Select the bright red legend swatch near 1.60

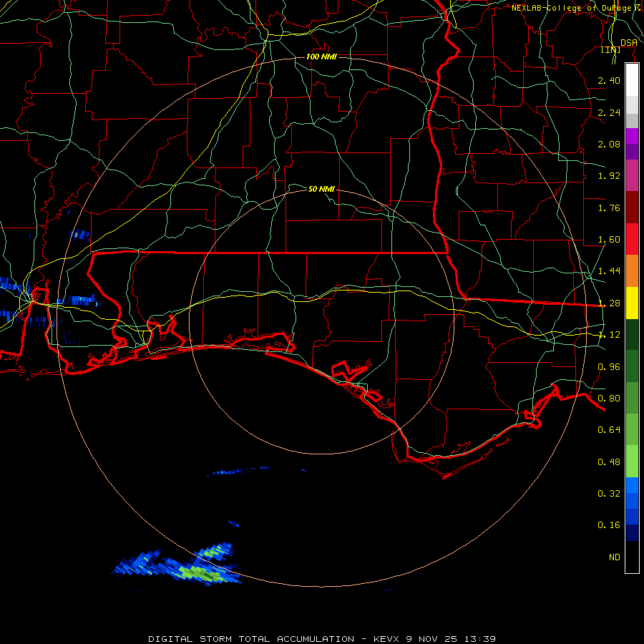pyautogui.click(x=632, y=239)
